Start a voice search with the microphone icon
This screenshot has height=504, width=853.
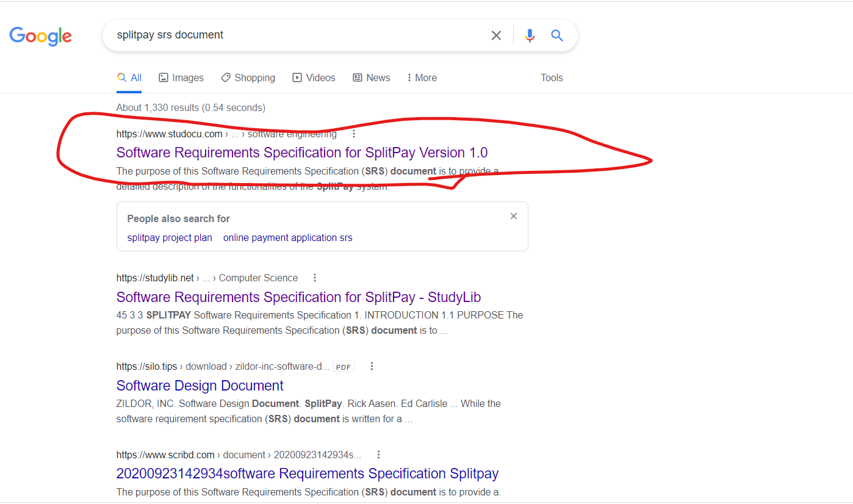pos(529,35)
